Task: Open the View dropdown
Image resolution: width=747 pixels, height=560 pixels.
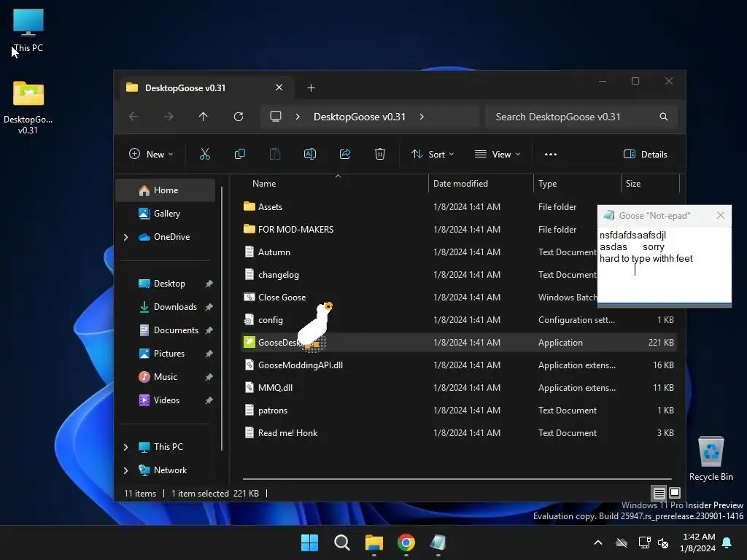Action: [498, 155]
